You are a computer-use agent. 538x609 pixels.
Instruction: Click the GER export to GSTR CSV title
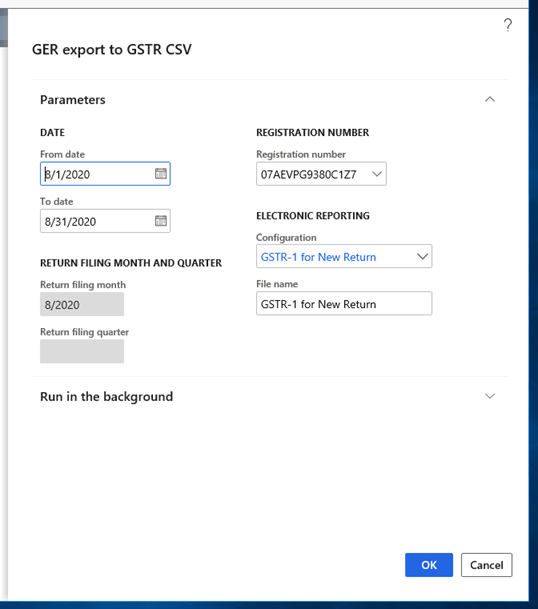click(112, 49)
